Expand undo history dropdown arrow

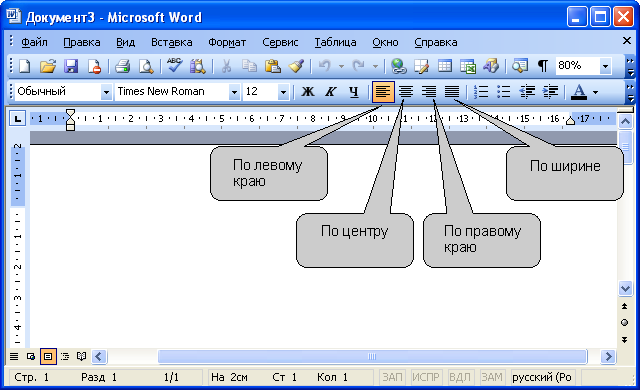tap(341, 66)
